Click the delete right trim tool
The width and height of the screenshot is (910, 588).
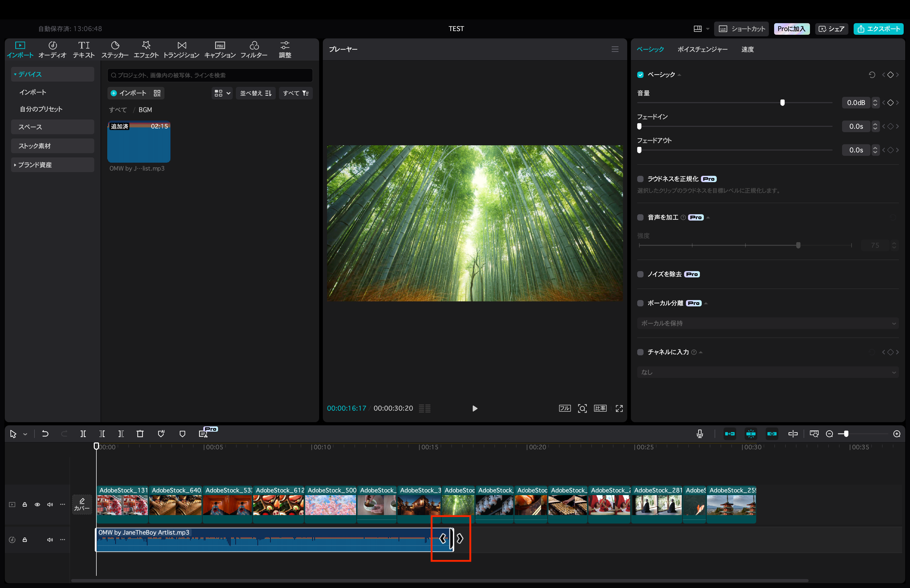(x=121, y=434)
